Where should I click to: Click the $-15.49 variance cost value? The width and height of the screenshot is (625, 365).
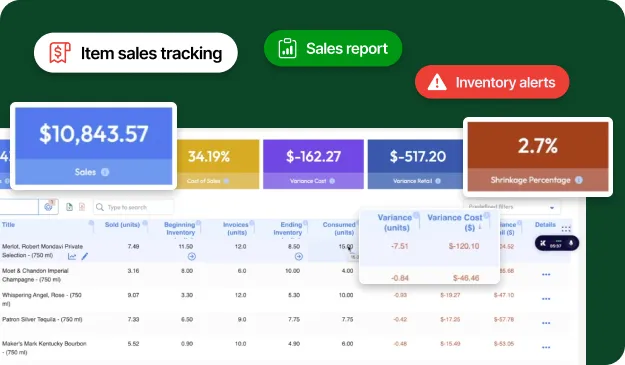(450, 344)
